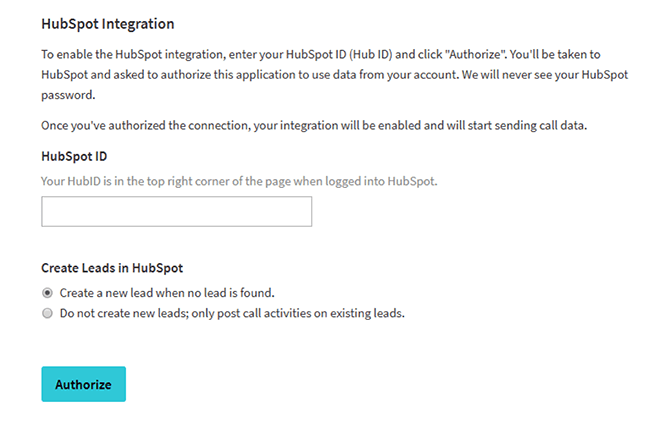Click the quoted word "Authorize" in the description
The image size is (650, 425).
click(x=476, y=54)
